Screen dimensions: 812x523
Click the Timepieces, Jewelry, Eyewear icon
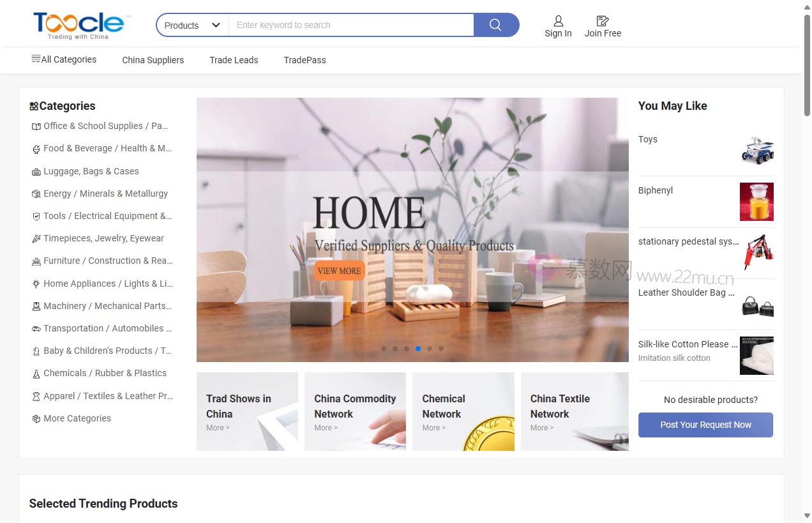[36, 239]
